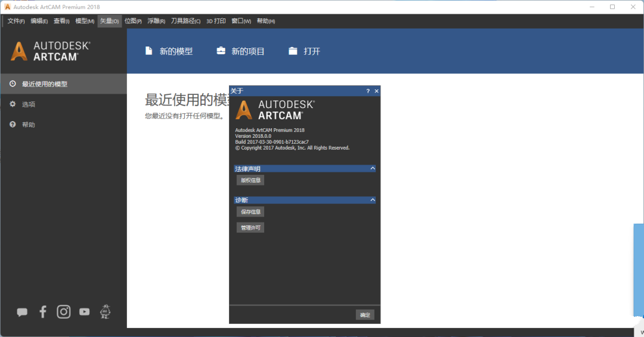Click the 'Autodesk ArtCAM Premium 2018' text in the dialog
The width and height of the screenshot is (644, 337).
coord(270,130)
